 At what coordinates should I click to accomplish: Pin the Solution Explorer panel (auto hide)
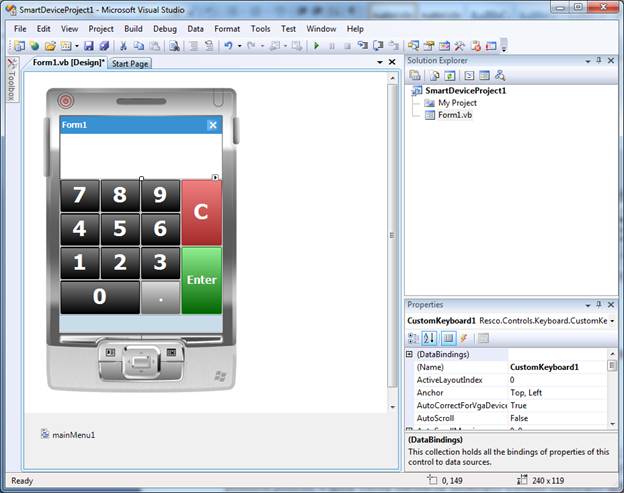coord(599,60)
